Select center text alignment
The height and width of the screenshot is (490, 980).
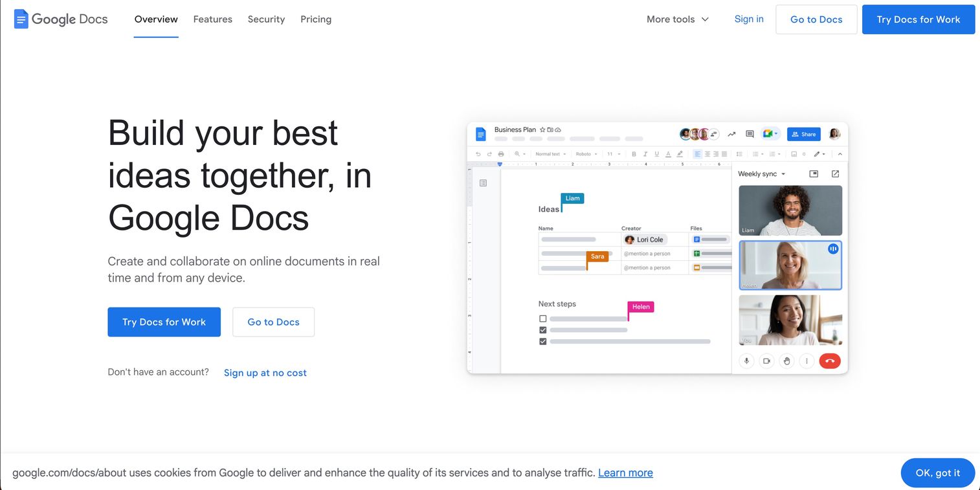click(707, 154)
